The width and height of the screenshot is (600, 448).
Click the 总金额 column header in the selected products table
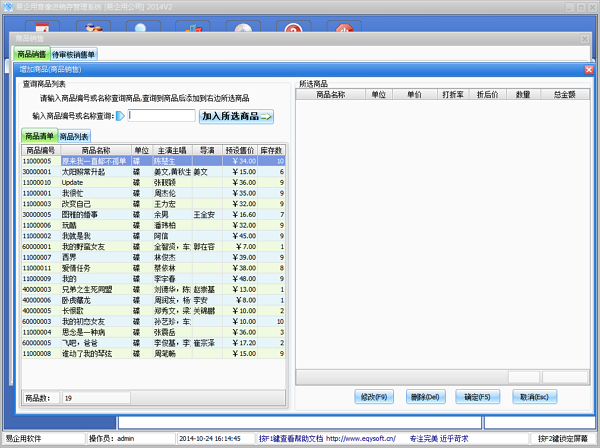(565, 94)
